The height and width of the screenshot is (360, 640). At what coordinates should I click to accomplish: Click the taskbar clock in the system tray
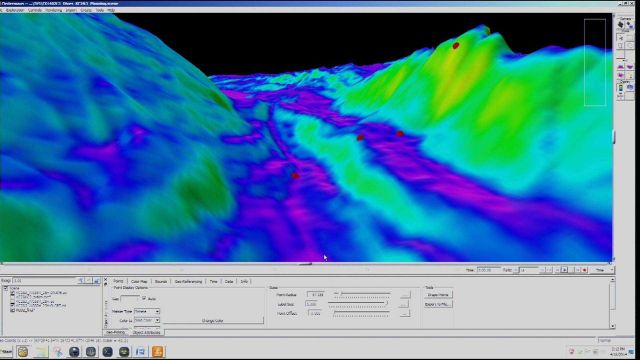pos(618,351)
